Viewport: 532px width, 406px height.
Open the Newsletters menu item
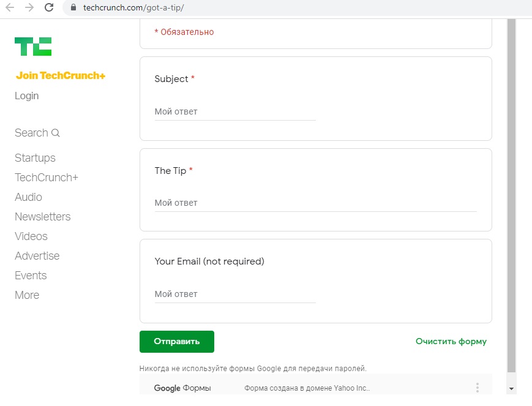pyautogui.click(x=42, y=217)
